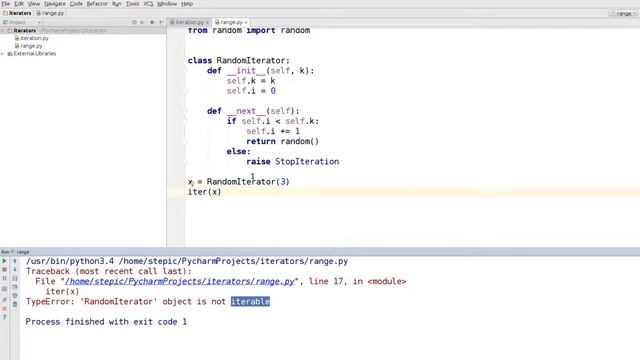Click iterators breadcrumb in navigation bar
This screenshot has height=360, width=640.
coord(17,13)
